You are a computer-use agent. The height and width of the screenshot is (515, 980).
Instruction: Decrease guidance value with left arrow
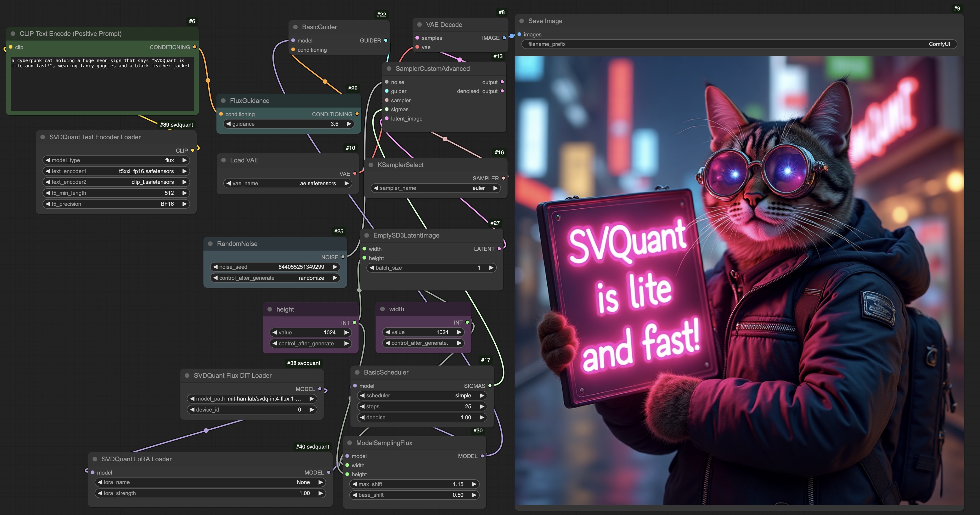coord(228,124)
